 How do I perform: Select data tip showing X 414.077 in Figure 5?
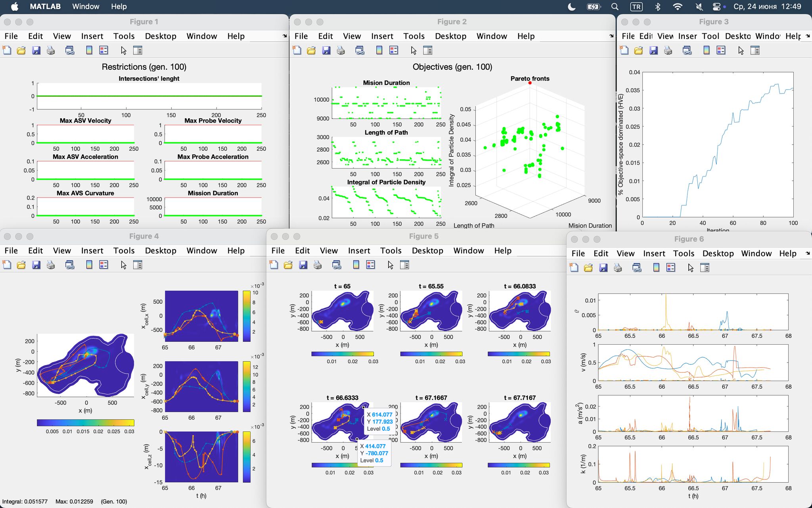click(374, 453)
